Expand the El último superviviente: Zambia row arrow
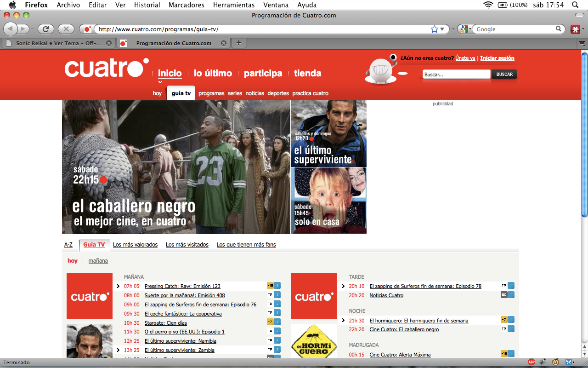588x368 pixels. click(119, 350)
